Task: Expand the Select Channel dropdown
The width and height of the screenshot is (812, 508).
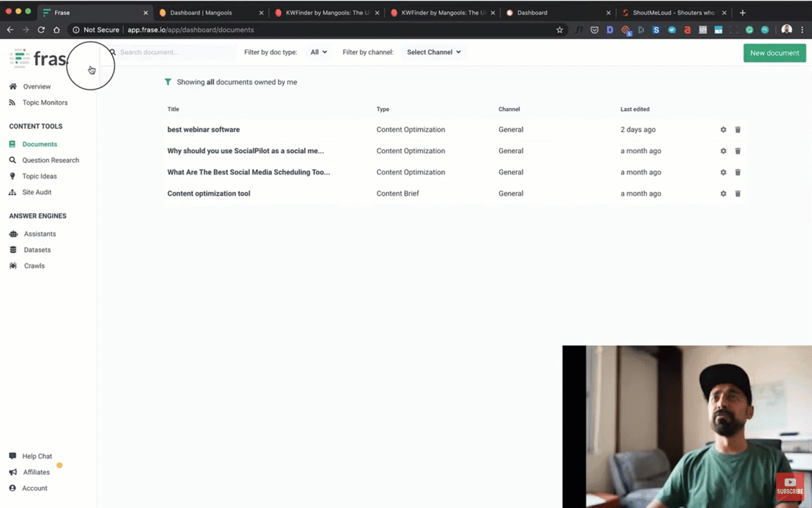Action: coord(433,52)
